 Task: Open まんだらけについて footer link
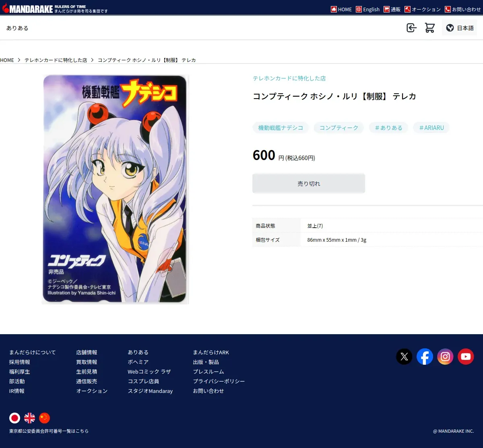33,352
